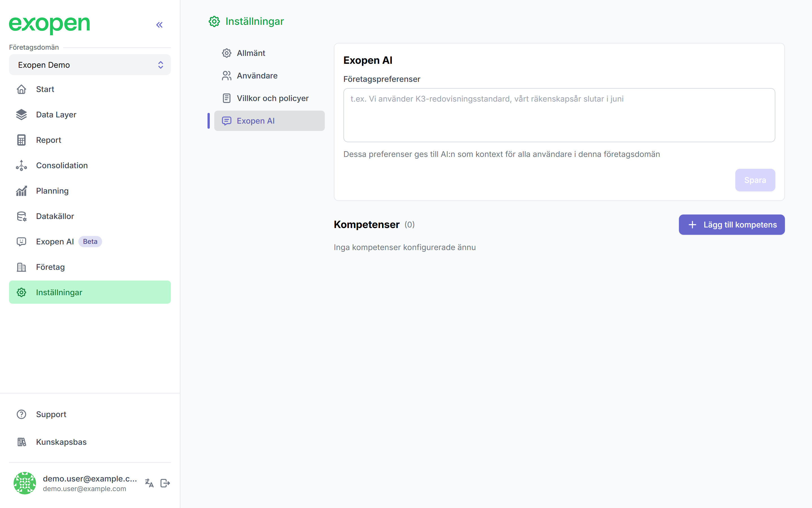Viewport: 812px width, 508px height.
Task: Click the gear icon beside Inställningar heading
Action: point(214,21)
